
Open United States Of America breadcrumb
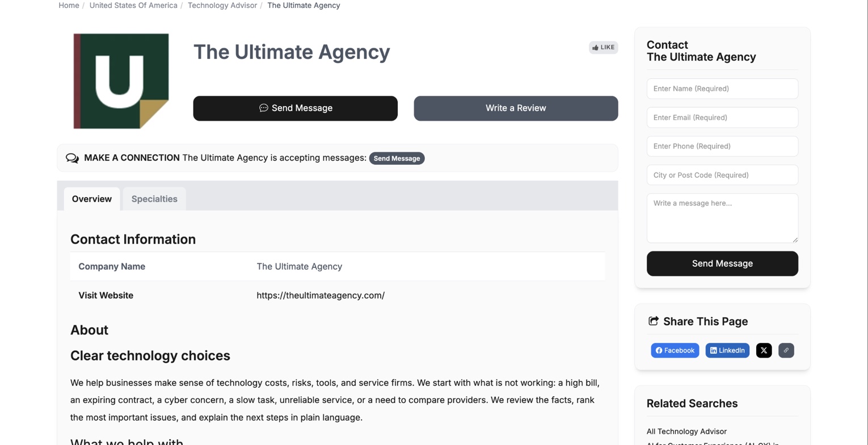(x=133, y=6)
